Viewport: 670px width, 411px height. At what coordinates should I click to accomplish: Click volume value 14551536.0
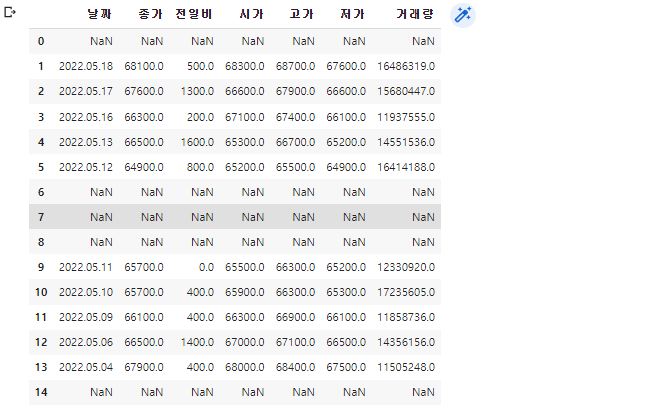406,142
